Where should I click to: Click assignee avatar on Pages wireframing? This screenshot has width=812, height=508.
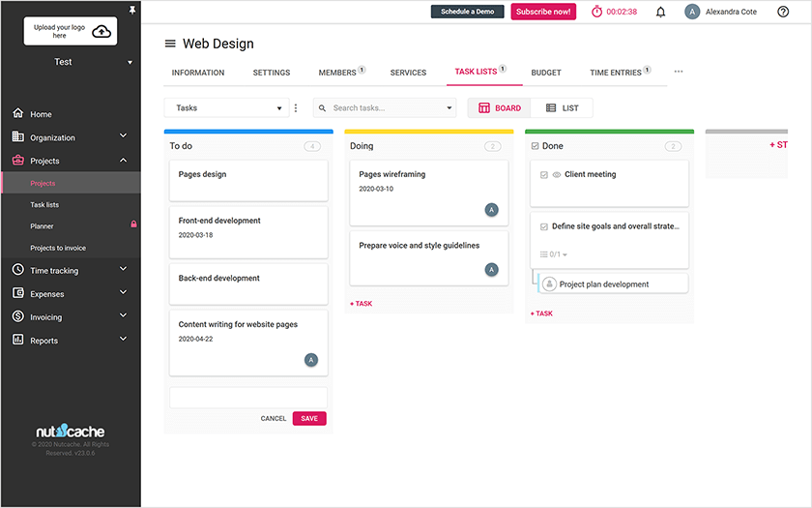click(x=491, y=210)
